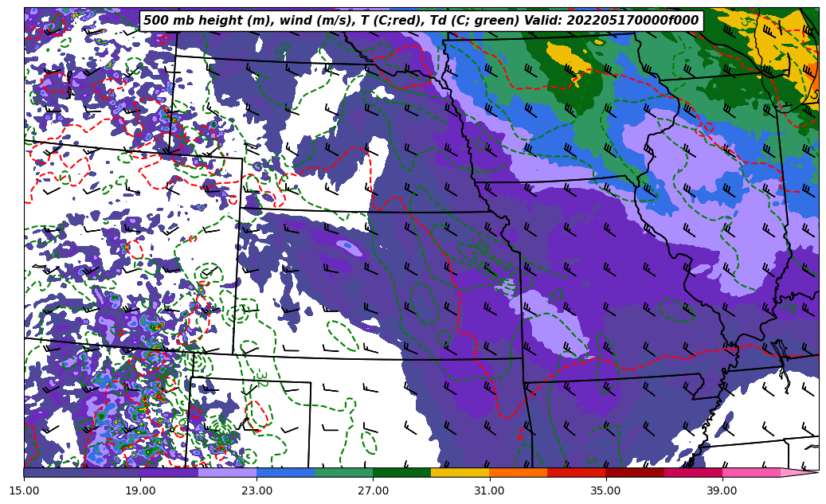Click the 27.00 colorbar tick label
The image size is (826, 504).
(373, 490)
